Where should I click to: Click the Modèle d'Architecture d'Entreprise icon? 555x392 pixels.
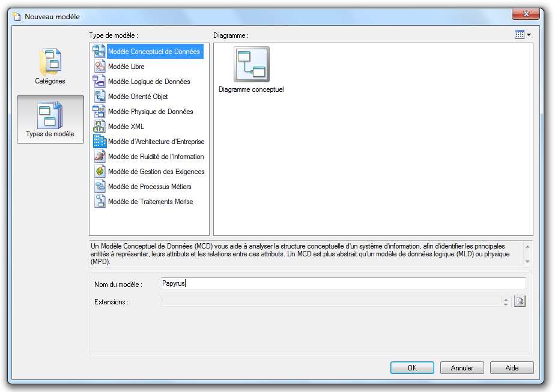point(99,142)
